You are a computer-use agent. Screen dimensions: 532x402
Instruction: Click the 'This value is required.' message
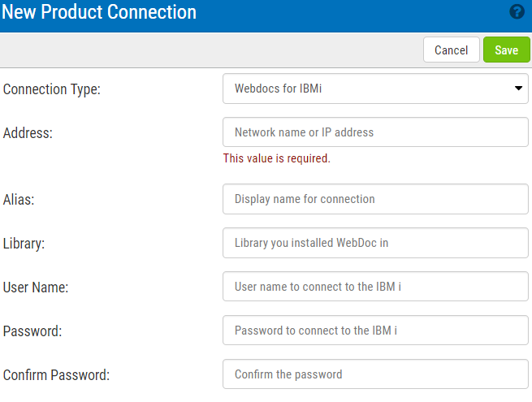[x=276, y=158]
